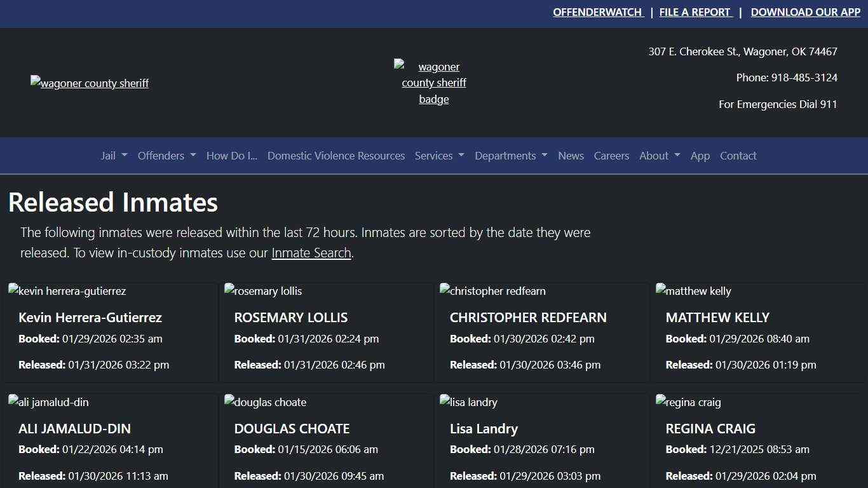Image resolution: width=868 pixels, height=488 pixels.
Task: Open Domestic Violence Resources page
Action: 336,156
